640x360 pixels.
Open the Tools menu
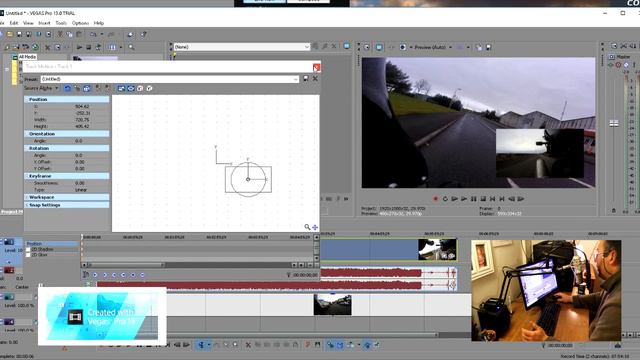pyautogui.click(x=61, y=23)
